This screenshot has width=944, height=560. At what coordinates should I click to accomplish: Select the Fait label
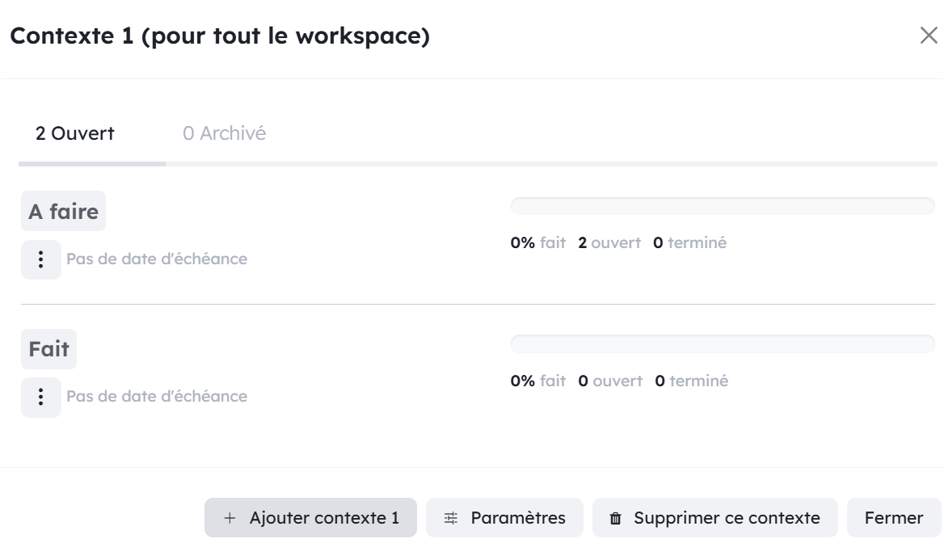click(48, 348)
